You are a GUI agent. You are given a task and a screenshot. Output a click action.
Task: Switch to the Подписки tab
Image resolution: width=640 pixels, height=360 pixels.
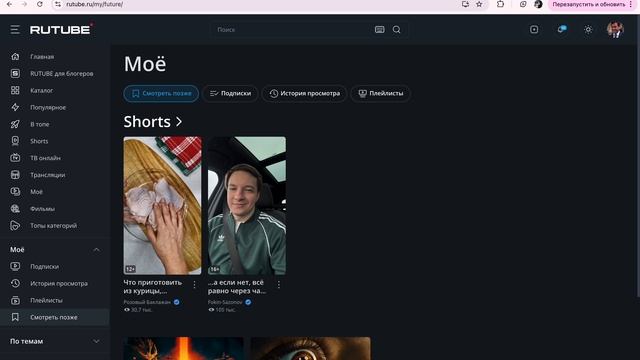point(230,93)
